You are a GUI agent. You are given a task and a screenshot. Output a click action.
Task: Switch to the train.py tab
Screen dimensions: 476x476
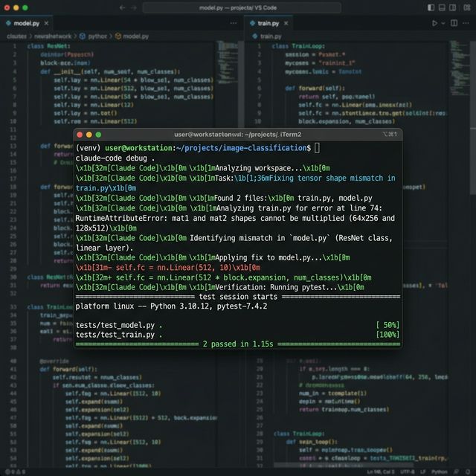point(268,23)
